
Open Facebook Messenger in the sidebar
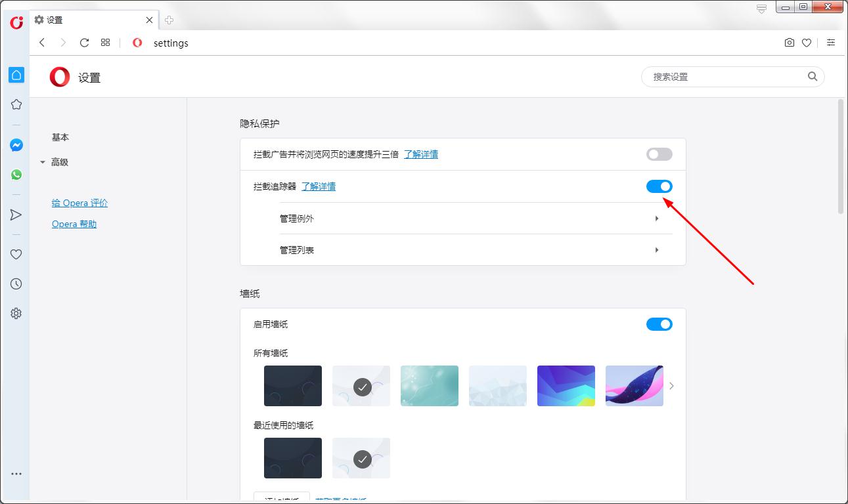[16, 145]
